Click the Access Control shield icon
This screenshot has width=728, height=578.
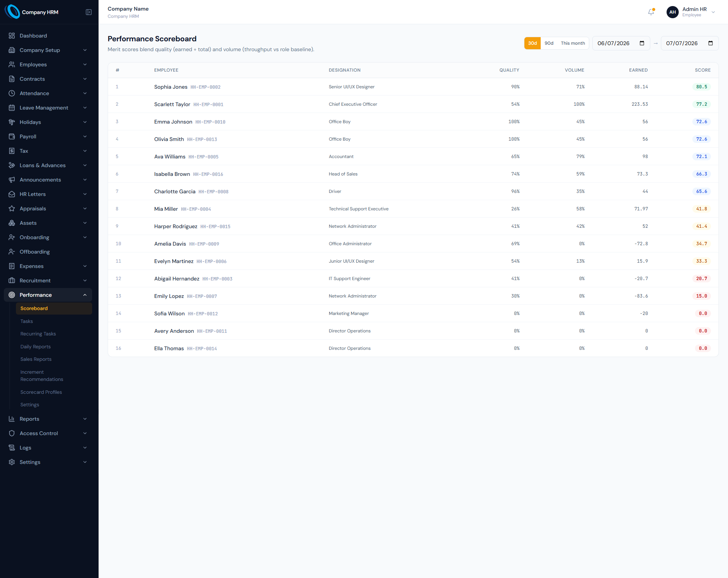point(12,433)
